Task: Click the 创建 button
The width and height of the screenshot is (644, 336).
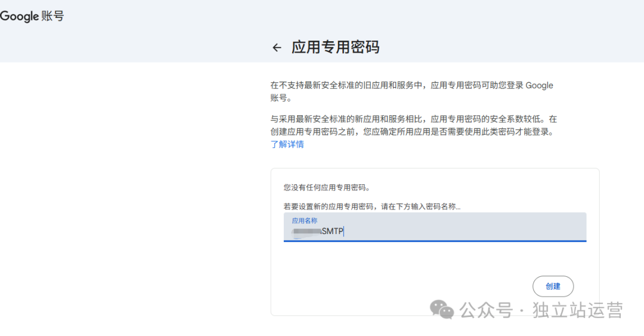Action: coord(553,286)
